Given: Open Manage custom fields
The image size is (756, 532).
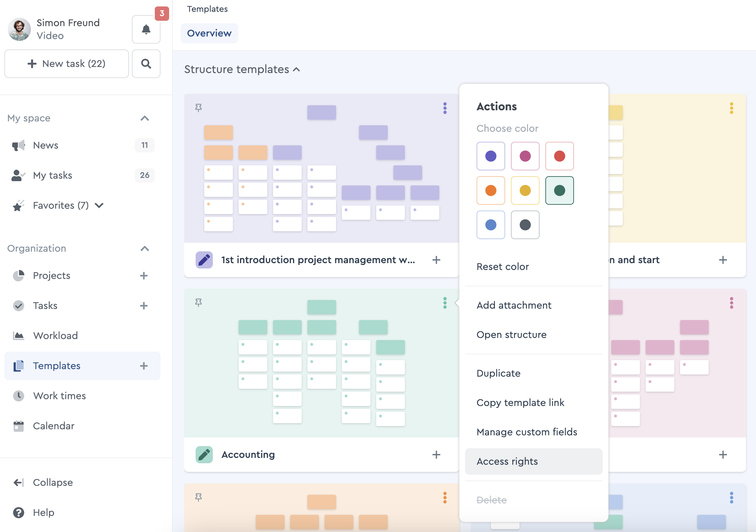Looking at the screenshot, I should click(533, 432).
